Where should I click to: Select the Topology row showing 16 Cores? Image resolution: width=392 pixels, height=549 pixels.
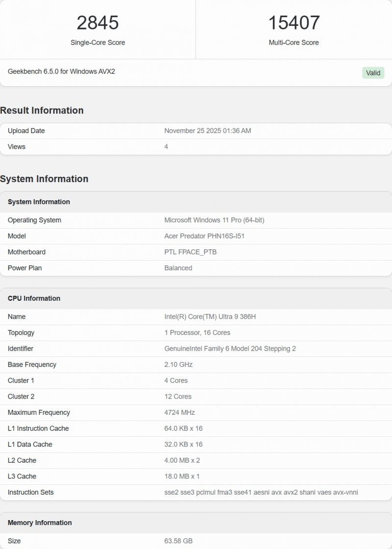[195, 333]
